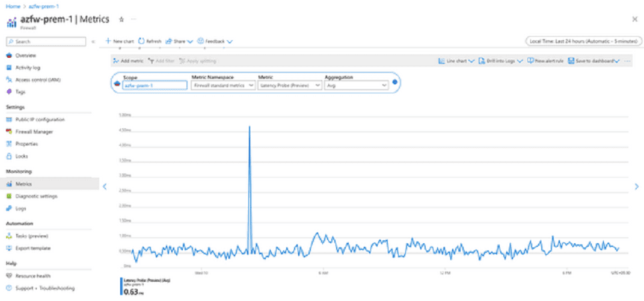This screenshot has height=301, width=644.
Task: Open the Feedback dropdown
Action: 215,41
